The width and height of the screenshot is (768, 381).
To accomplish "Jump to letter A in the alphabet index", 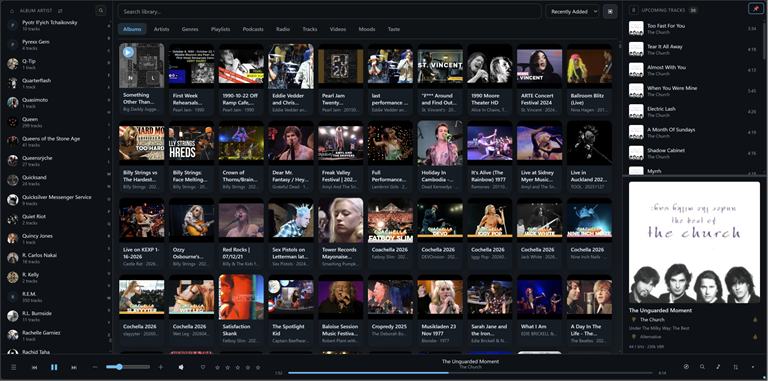I will pyautogui.click(x=109, y=25).
